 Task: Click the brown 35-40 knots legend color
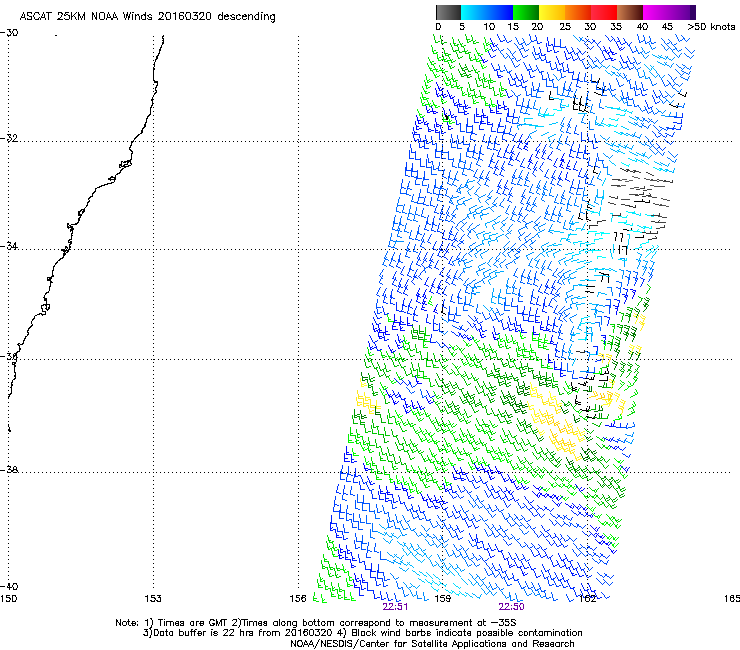[630, 12]
